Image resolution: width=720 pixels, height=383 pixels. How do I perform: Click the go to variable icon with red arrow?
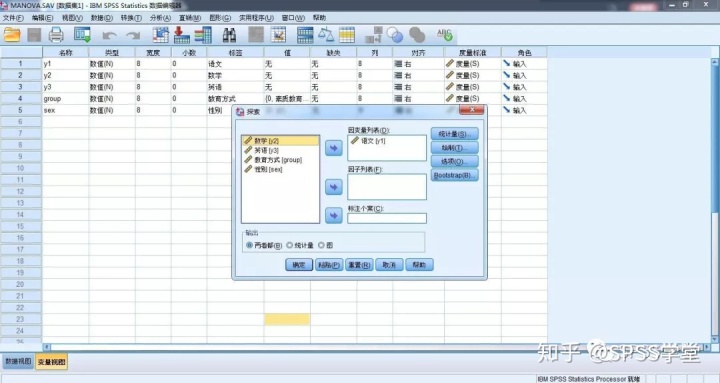tap(182, 35)
